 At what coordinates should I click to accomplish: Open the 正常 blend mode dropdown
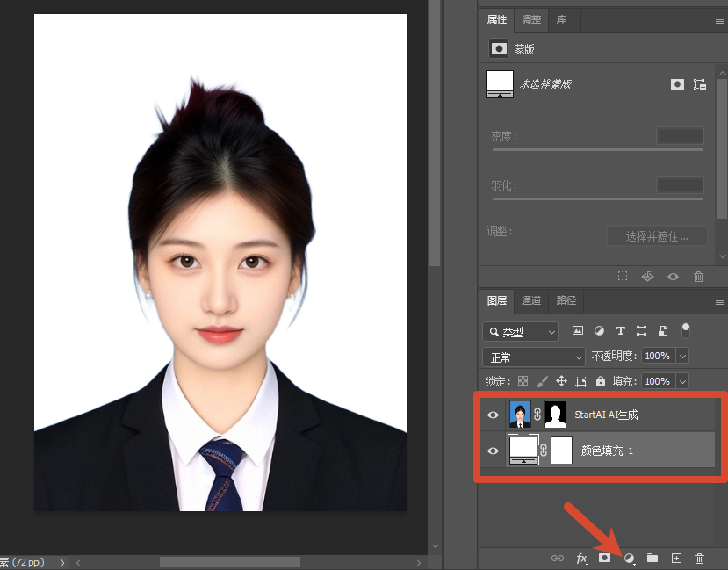click(533, 357)
